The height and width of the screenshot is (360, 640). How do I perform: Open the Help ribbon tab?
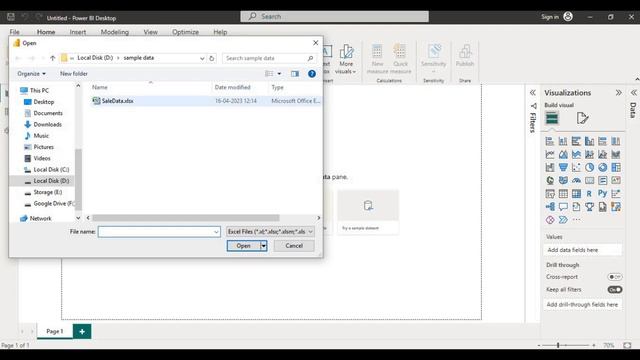point(220,32)
